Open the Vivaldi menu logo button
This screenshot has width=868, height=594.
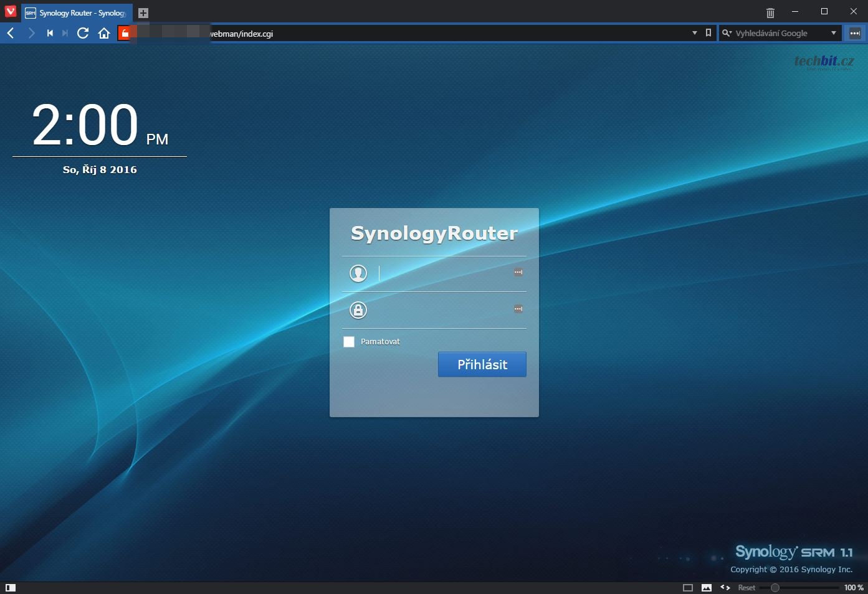(10, 11)
